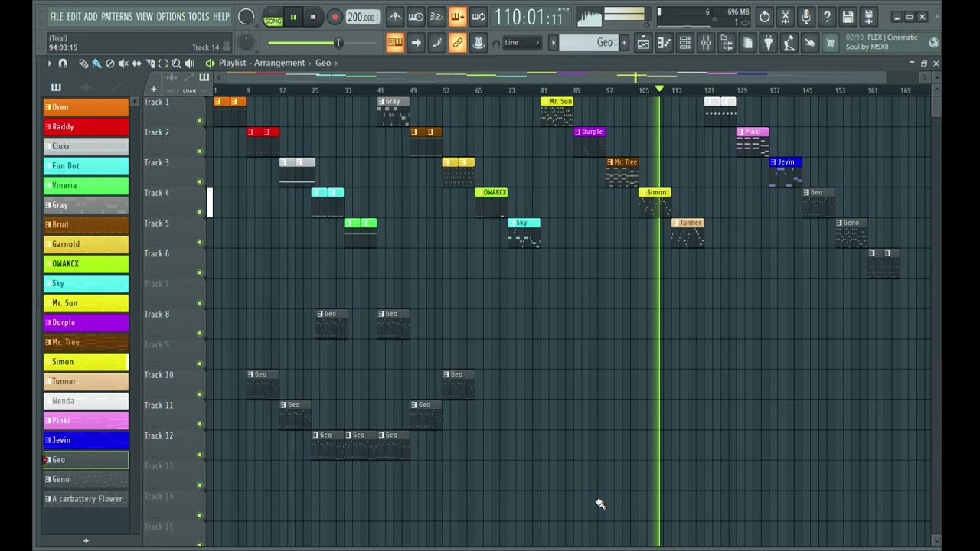Select the Zoom magnifier tool
The width and height of the screenshot is (980, 551).
coord(176,64)
